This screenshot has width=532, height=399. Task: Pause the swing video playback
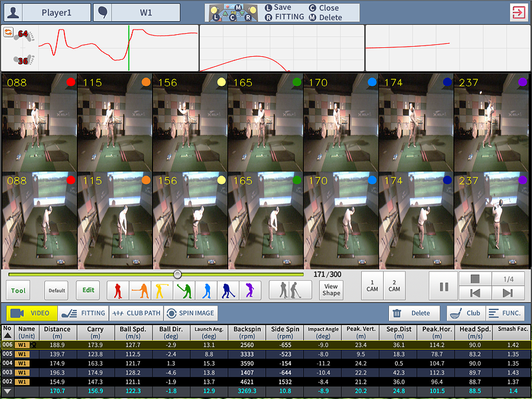click(x=443, y=287)
